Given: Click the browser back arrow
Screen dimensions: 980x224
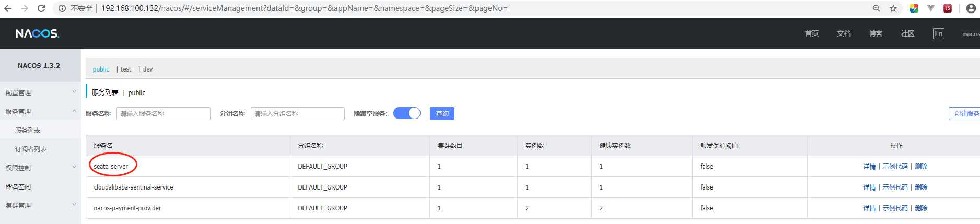Looking at the screenshot, I should point(8,8).
